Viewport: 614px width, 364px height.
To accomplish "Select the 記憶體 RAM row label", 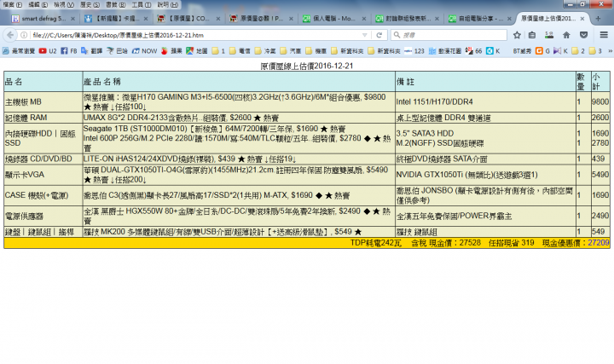I will tap(26, 118).
